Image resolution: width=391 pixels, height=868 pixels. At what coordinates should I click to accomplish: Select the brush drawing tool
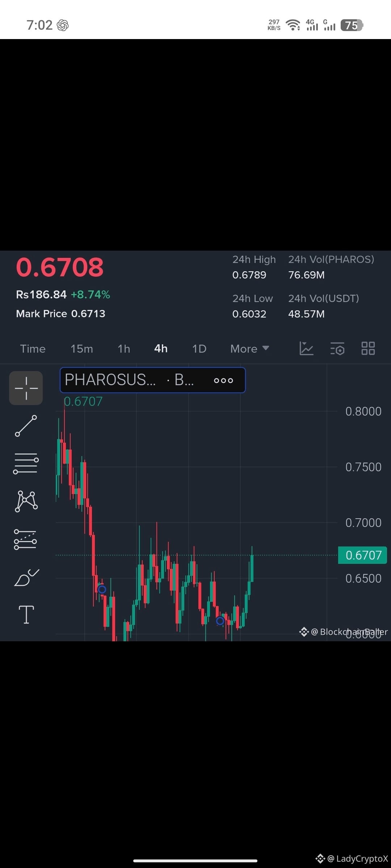[26, 577]
